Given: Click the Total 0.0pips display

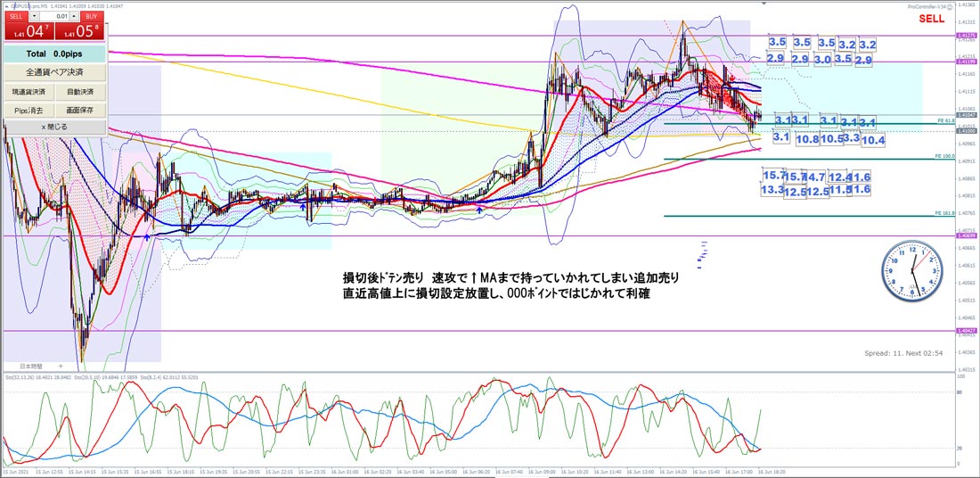Looking at the screenshot, I should 54,54.
